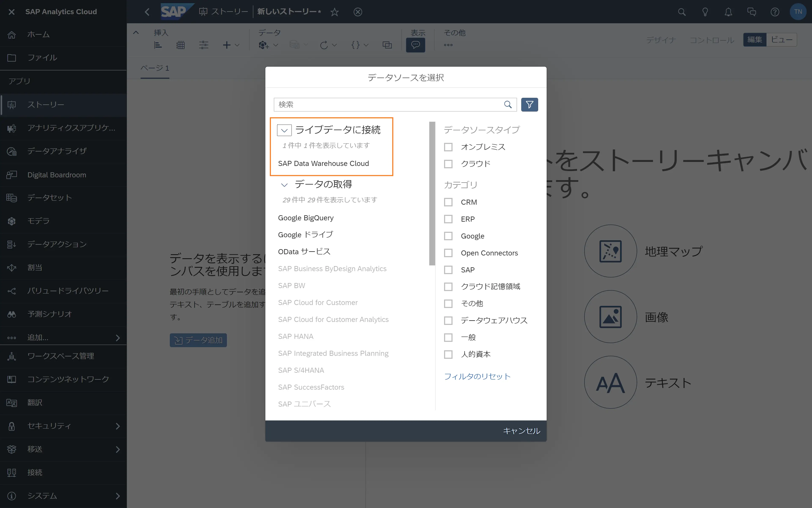Viewport: 812px width, 508px height.
Task: Collapse the toolbar with up chevron
Action: point(136,33)
